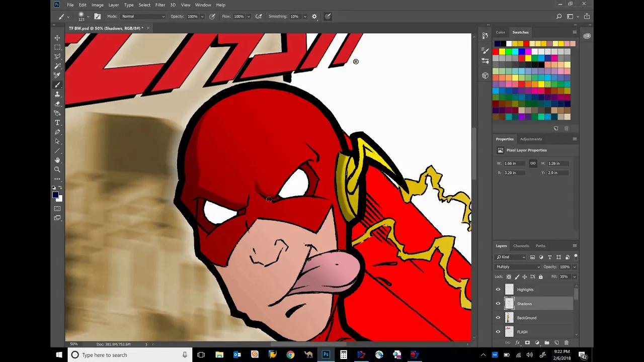Toggle pressure for brush size

328,16
